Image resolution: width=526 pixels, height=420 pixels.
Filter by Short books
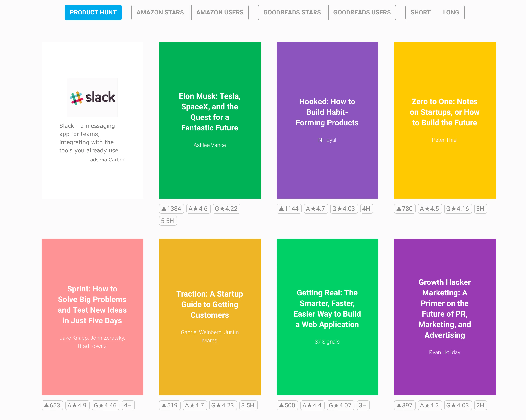point(420,13)
